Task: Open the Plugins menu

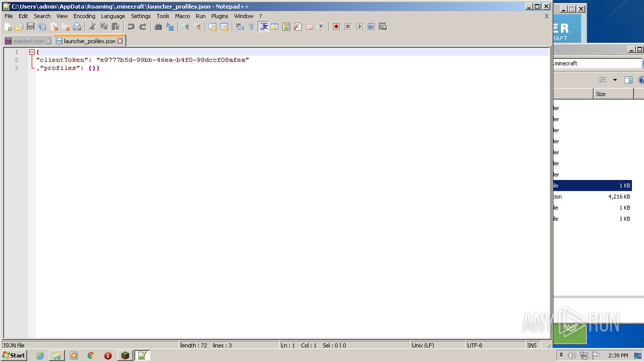Action: coord(219,16)
